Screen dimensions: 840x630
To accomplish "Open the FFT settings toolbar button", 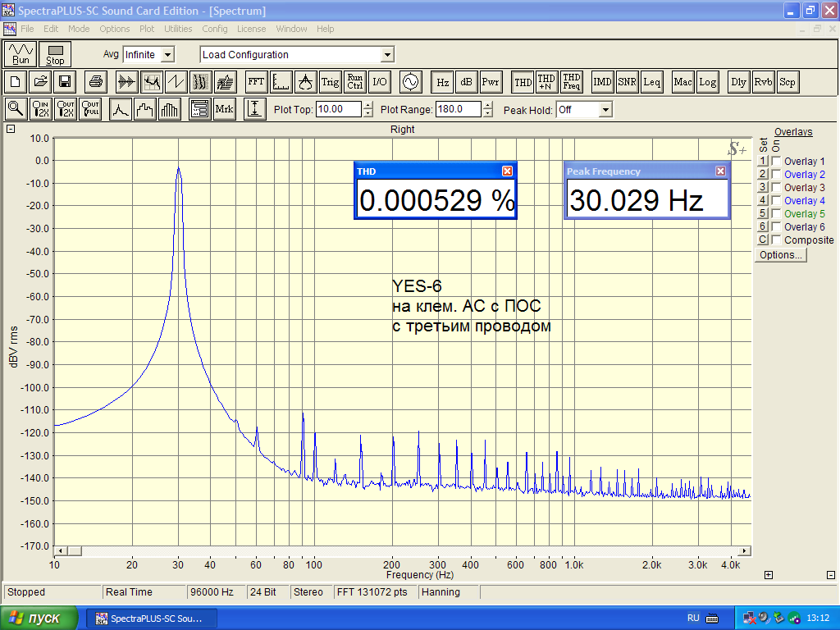I will click(x=256, y=82).
